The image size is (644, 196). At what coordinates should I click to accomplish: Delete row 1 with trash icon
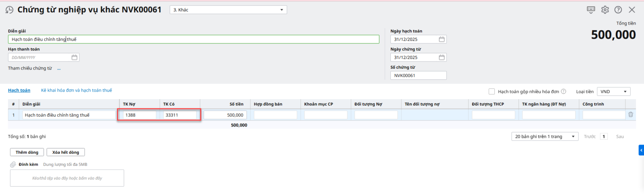[631, 115]
